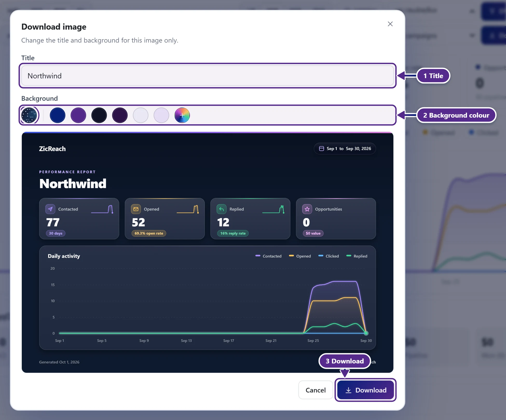Screen dimensions: 506x420
Task: Choose the royal blue background swatch
Action: [58, 115]
